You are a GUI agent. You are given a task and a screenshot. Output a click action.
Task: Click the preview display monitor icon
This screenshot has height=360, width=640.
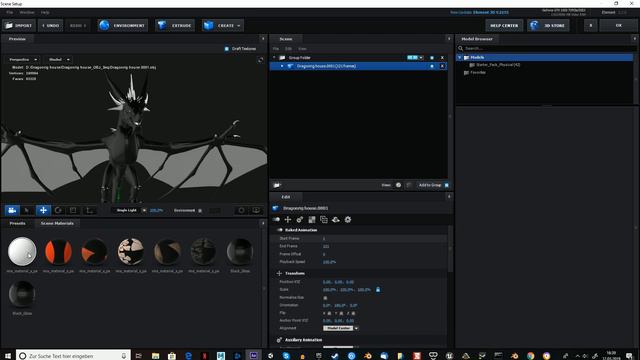pos(256,210)
